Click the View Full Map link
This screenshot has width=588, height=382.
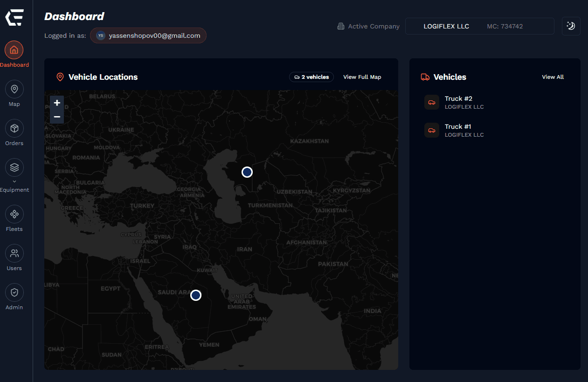(x=362, y=77)
